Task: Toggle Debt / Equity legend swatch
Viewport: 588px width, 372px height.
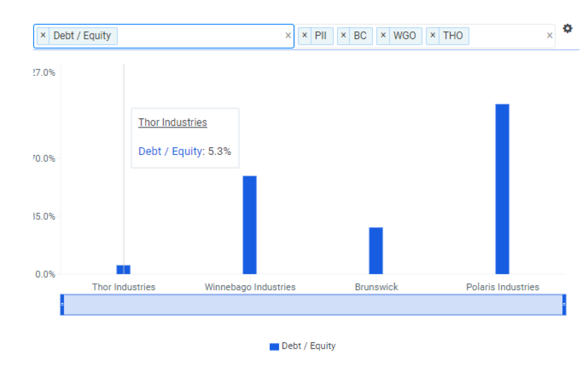Action: 274,346
